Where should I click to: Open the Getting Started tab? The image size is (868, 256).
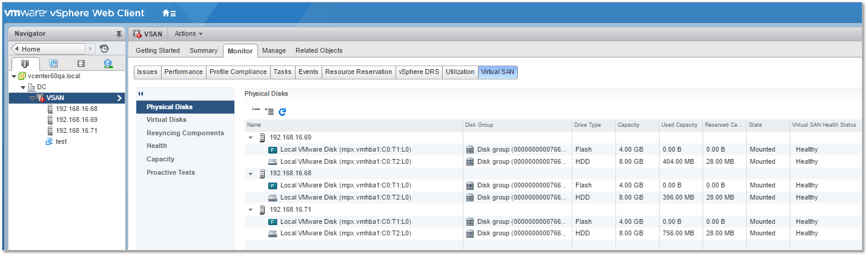tap(157, 50)
